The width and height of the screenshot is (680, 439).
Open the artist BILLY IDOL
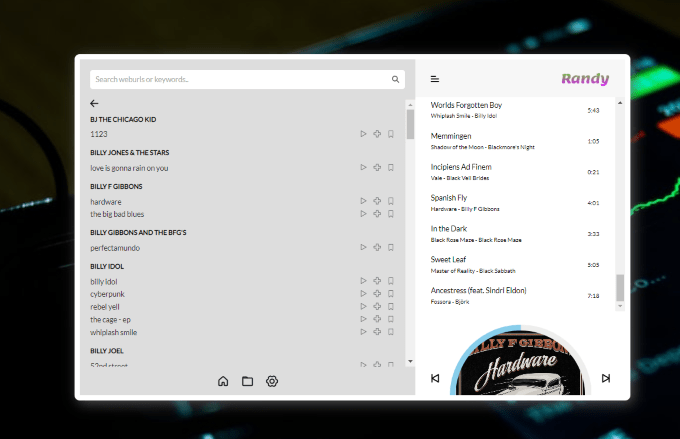pyautogui.click(x=107, y=266)
